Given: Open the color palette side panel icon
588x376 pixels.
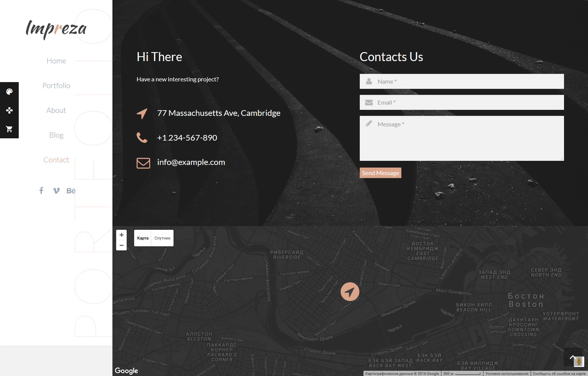Looking at the screenshot, I should (x=9, y=91).
